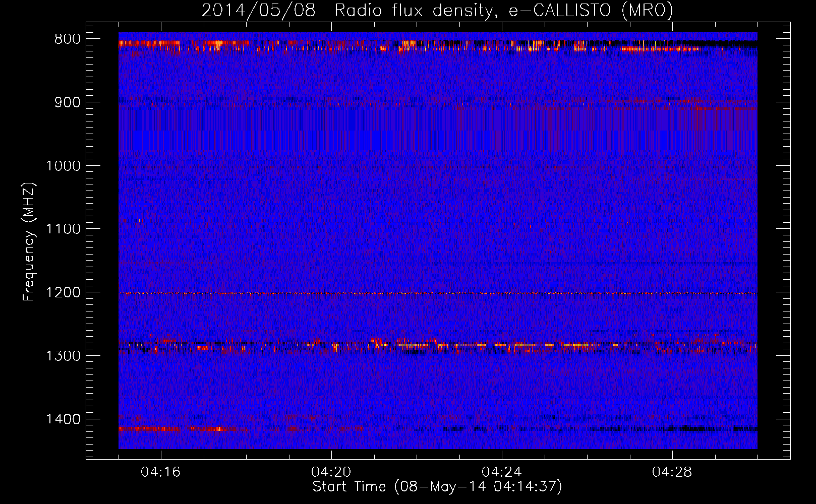Click the 900 frequency tick label

click(x=67, y=102)
